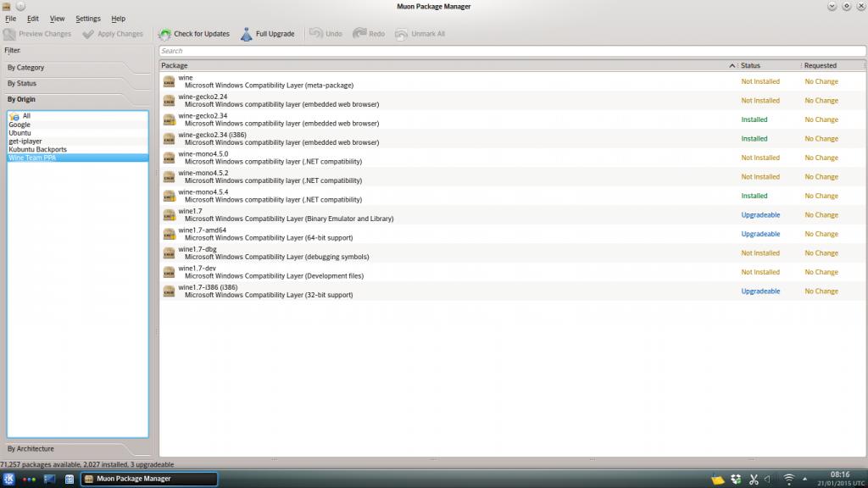Click the package icon beside wine-mono4.5.2
Viewport: 868px width, 488px height.
169,177
